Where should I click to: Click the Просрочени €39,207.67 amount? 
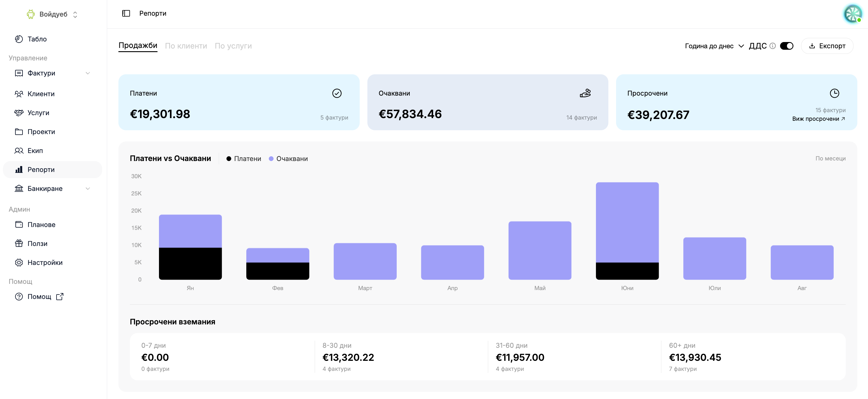658,115
